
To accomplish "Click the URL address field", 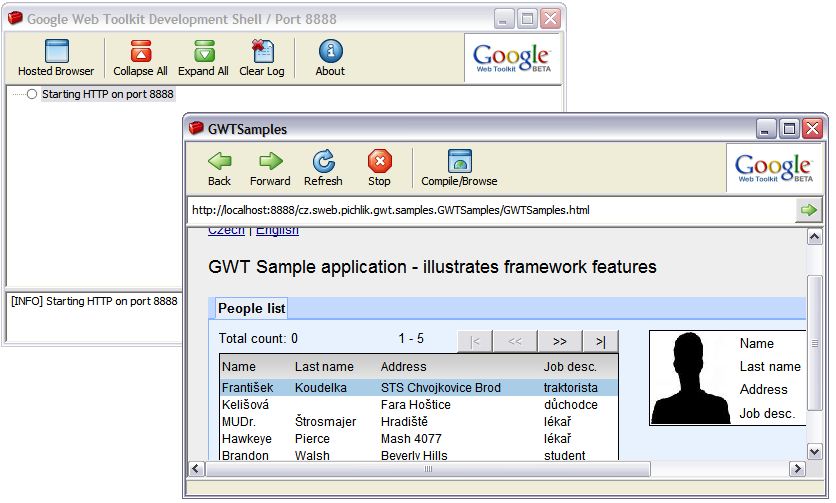I will click(x=492, y=210).
